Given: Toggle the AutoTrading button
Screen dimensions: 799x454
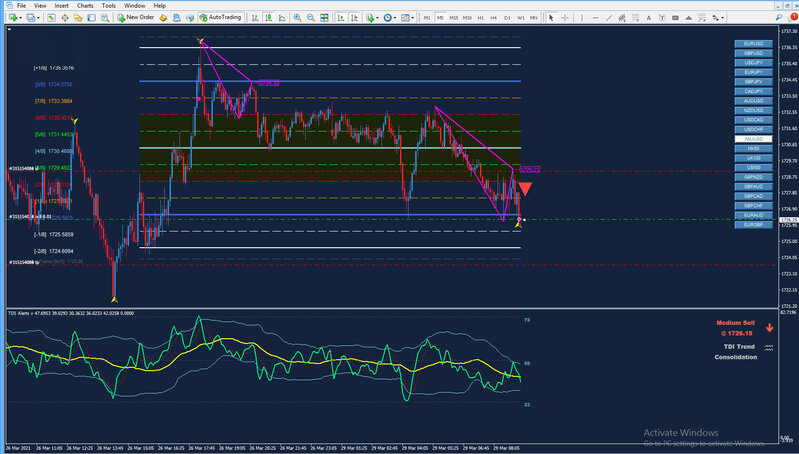Looking at the screenshot, I should tap(220, 17).
